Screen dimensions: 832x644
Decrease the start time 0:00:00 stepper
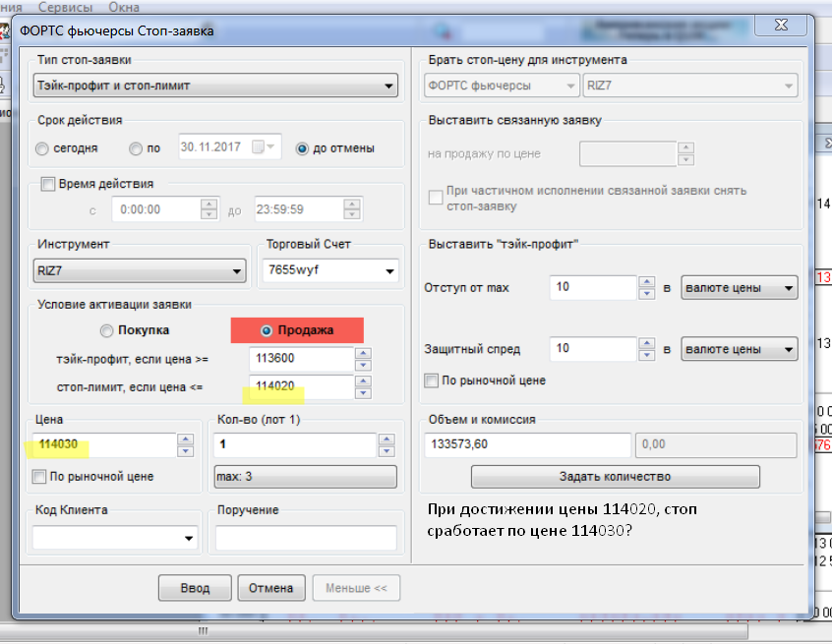(x=209, y=214)
